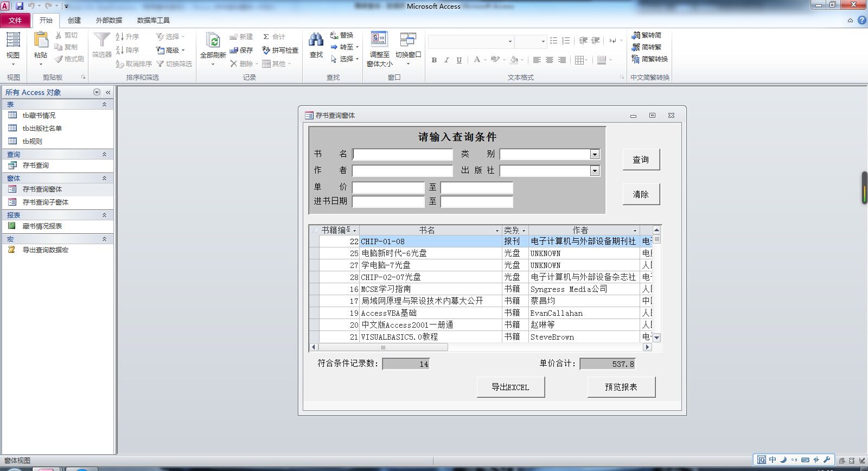Open the 类别 combo box dropdown

point(595,155)
